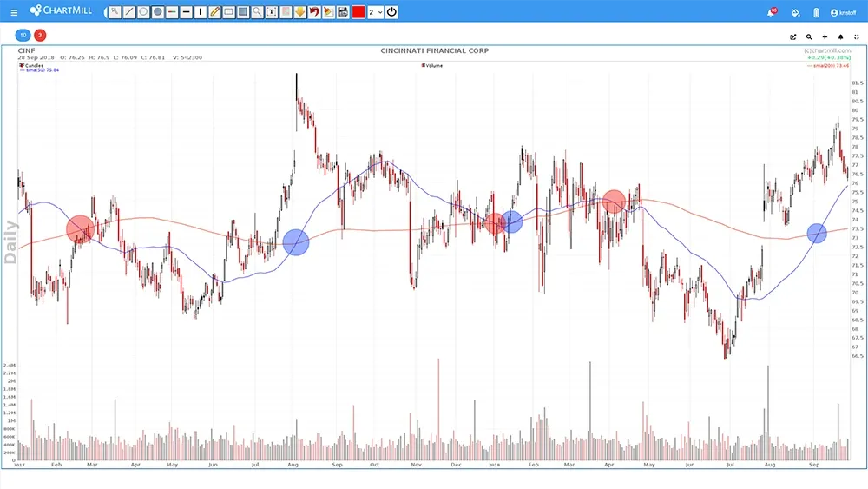Select the diagonal line drawing tool
The height and width of the screenshot is (489, 868).
(x=129, y=11)
